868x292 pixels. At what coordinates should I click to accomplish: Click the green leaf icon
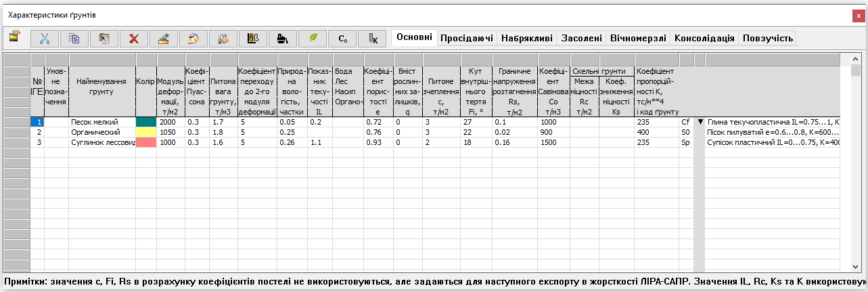[313, 39]
